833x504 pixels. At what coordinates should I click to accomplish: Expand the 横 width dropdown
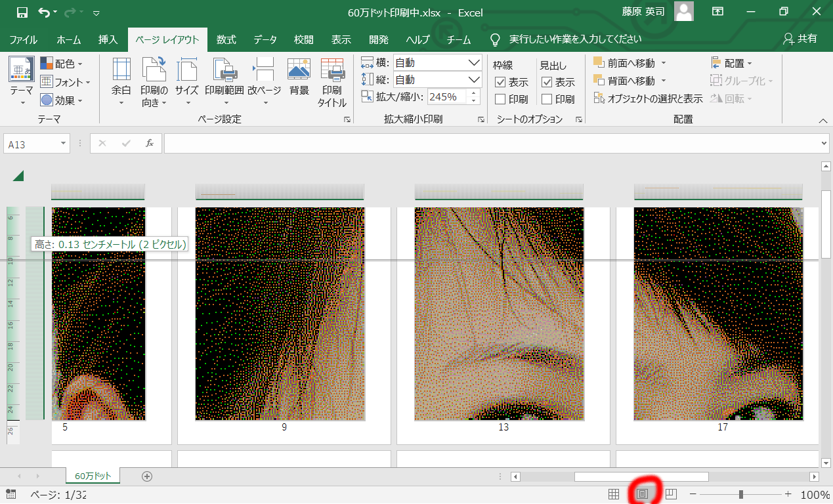(x=474, y=63)
